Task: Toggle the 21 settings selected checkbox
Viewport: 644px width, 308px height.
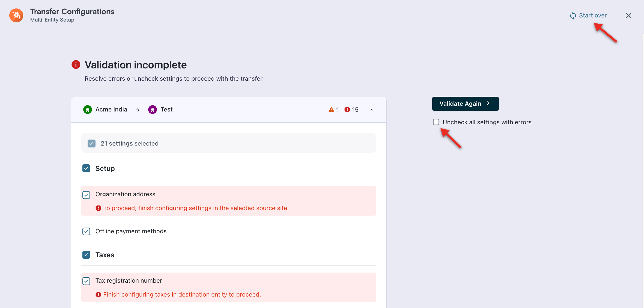Action: pyautogui.click(x=91, y=143)
